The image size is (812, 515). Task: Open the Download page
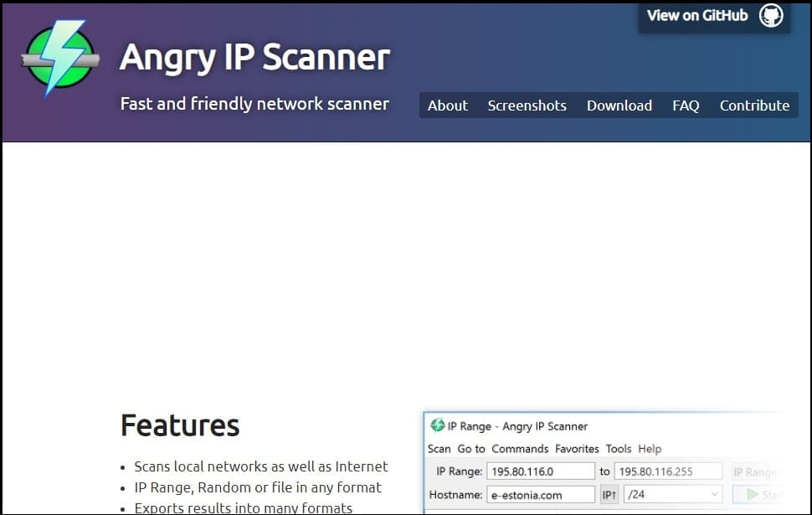tap(619, 106)
